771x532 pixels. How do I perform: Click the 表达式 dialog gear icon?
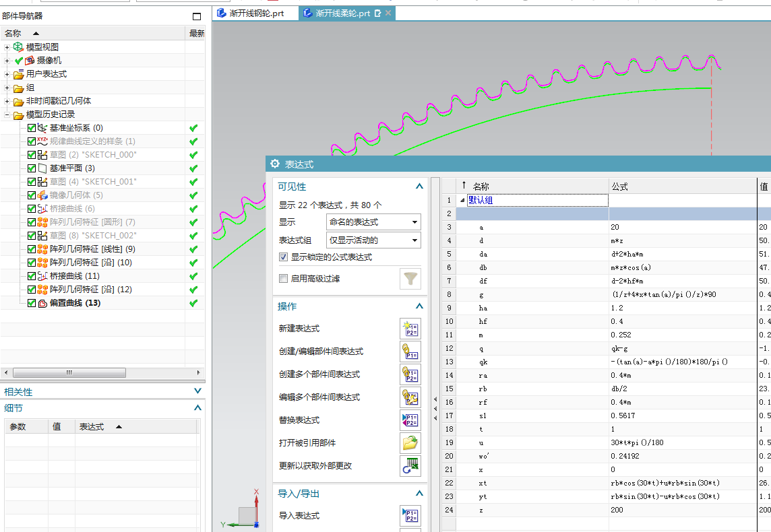point(275,164)
